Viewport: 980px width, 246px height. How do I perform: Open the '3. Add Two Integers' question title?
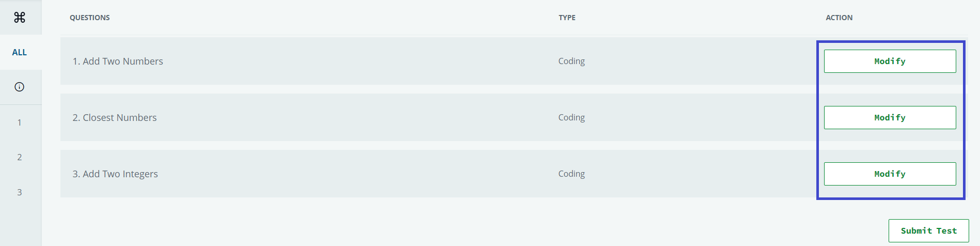115,174
